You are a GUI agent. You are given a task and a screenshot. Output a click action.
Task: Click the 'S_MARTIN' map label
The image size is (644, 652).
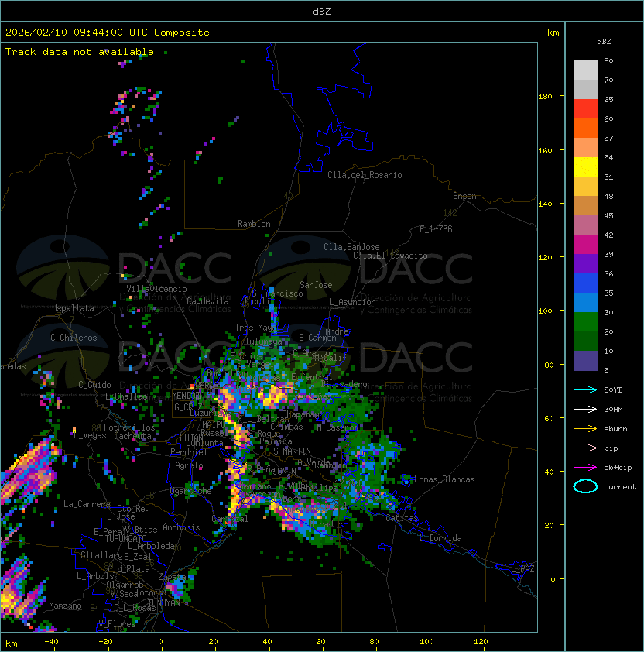pos(293,451)
